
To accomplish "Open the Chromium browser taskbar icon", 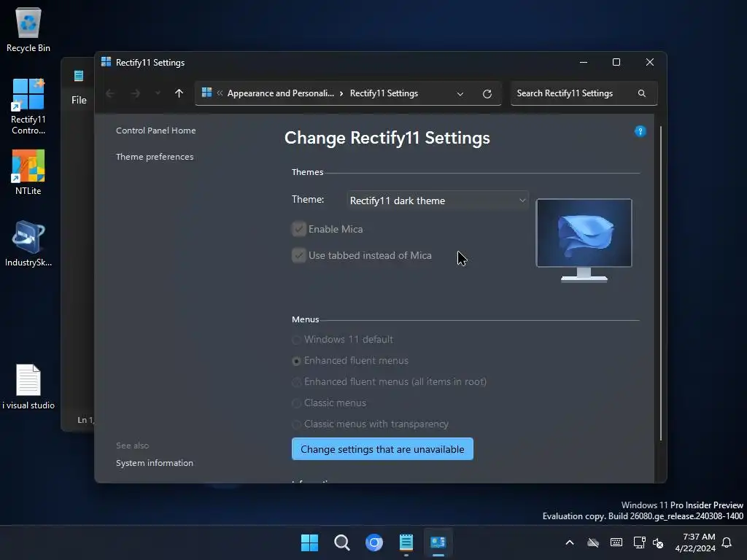I will (x=374, y=542).
